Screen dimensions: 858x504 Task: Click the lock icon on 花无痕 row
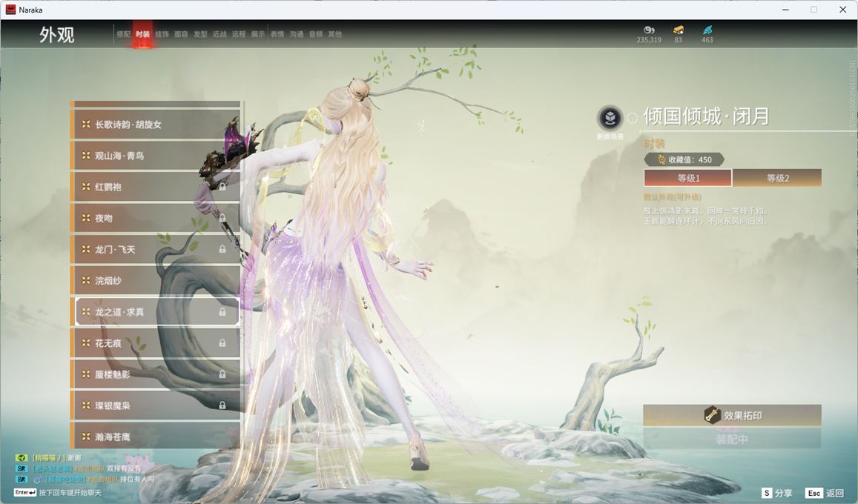[x=222, y=342]
